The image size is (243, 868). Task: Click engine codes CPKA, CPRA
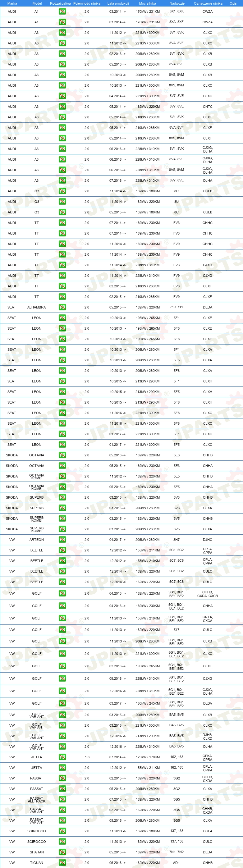click(208, 757)
